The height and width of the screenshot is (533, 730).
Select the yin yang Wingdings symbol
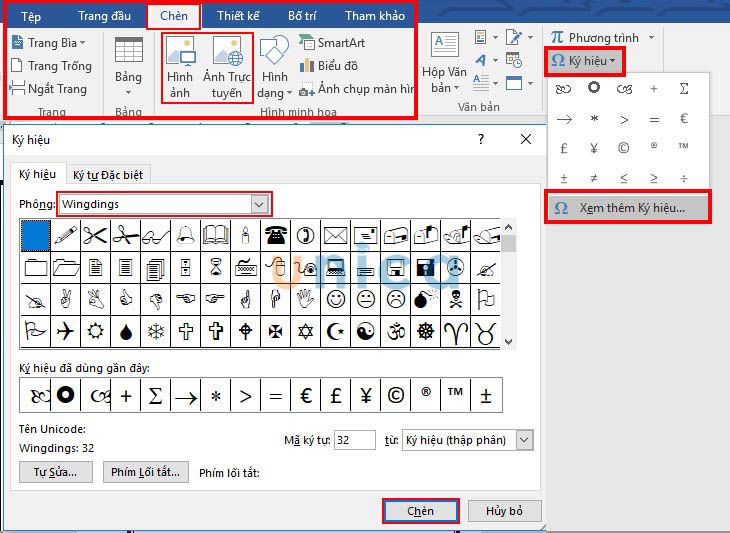tap(365, 331)
